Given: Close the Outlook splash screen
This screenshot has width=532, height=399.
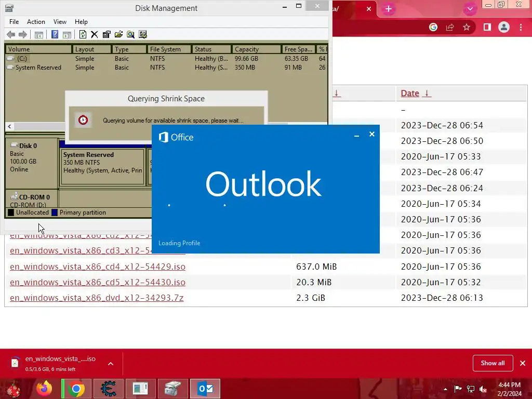Looking at the screenshot, I should tap(372, 135).
